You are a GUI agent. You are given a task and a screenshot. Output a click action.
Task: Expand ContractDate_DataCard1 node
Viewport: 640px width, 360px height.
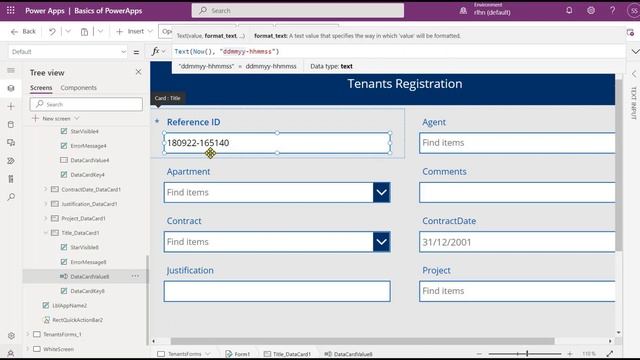click(46, 189)
